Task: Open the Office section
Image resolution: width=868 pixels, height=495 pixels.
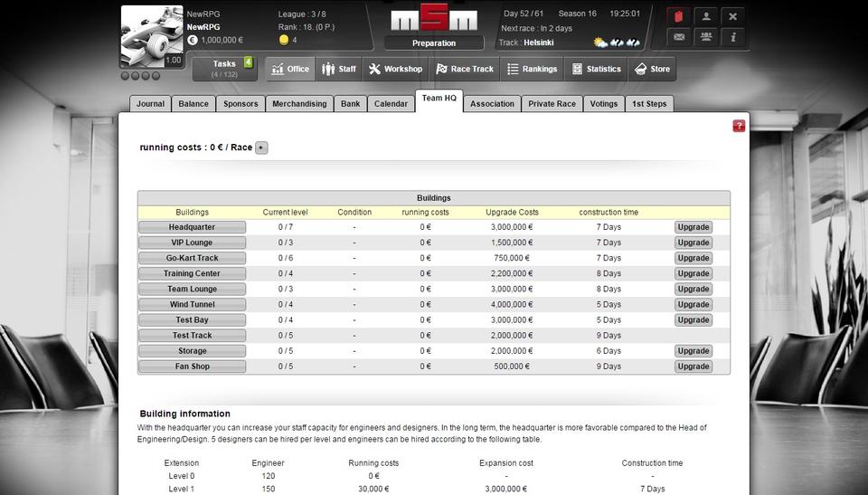Action: [x=290, y=69]
